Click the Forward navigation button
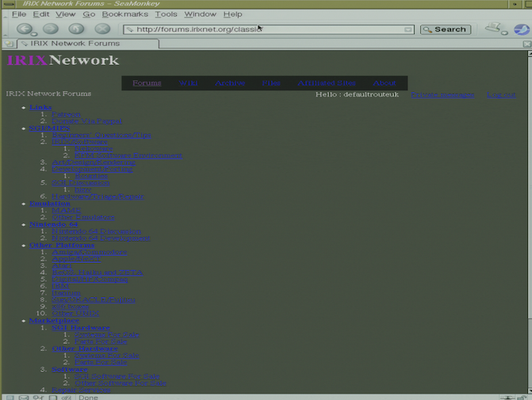 (51, 29)
